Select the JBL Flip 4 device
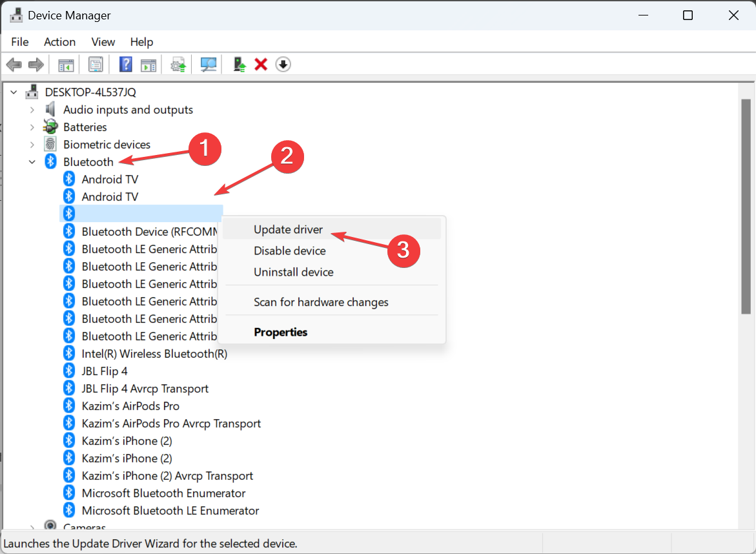This screenshot has width=756, height=554. [x=105, y=371]
